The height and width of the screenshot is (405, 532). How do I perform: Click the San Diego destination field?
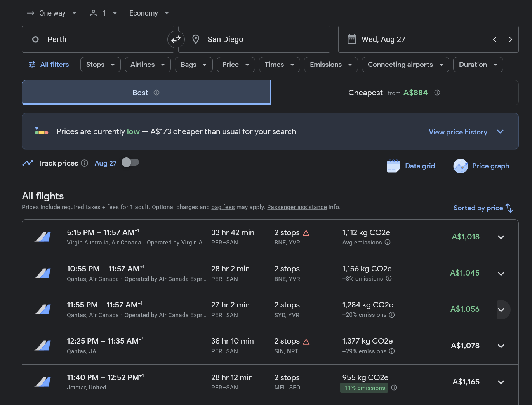point(254,39)
